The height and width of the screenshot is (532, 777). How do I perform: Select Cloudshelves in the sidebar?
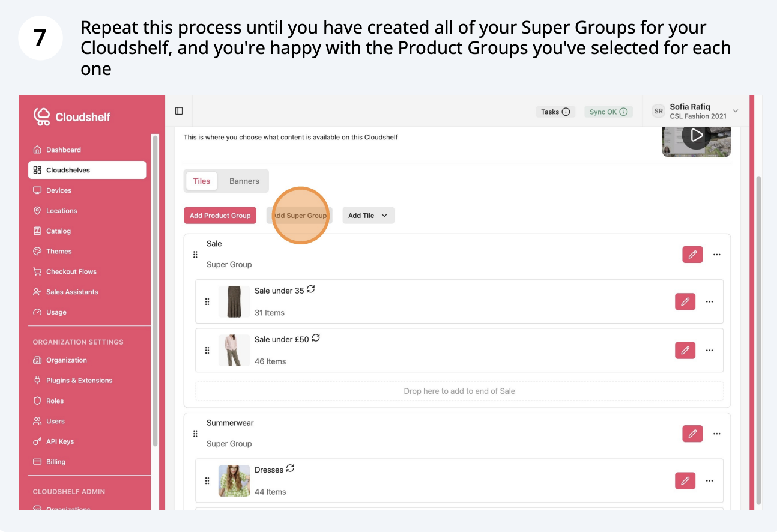pos(87,170)
